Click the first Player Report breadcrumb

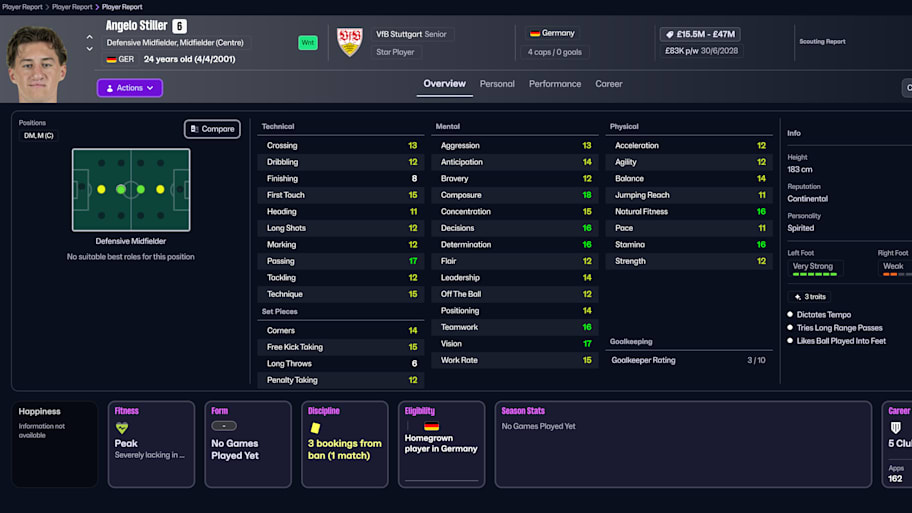click(22, 7)
